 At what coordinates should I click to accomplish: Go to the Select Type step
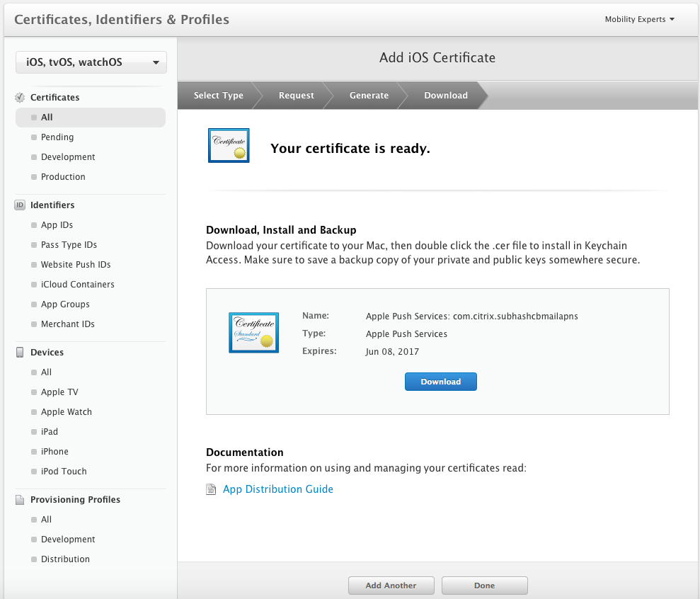218,96
